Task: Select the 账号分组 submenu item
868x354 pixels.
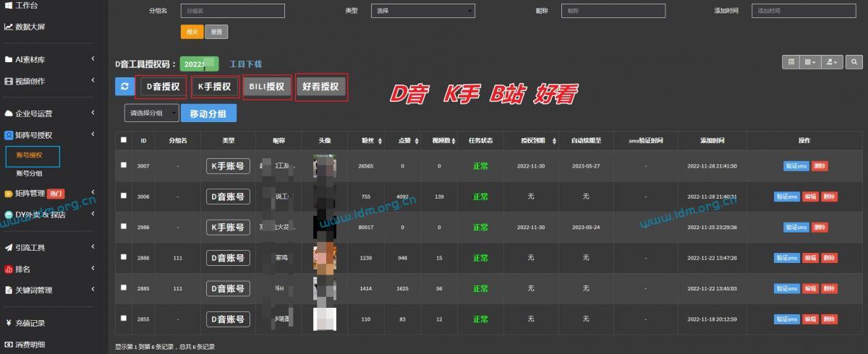Action: tap(30, 173)
